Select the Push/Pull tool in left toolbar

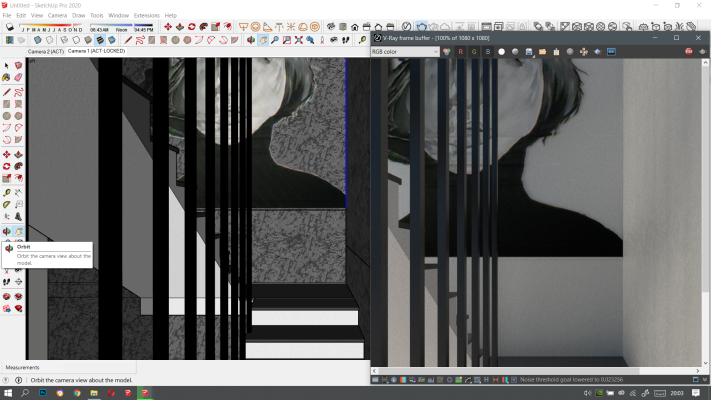point(18,155)
